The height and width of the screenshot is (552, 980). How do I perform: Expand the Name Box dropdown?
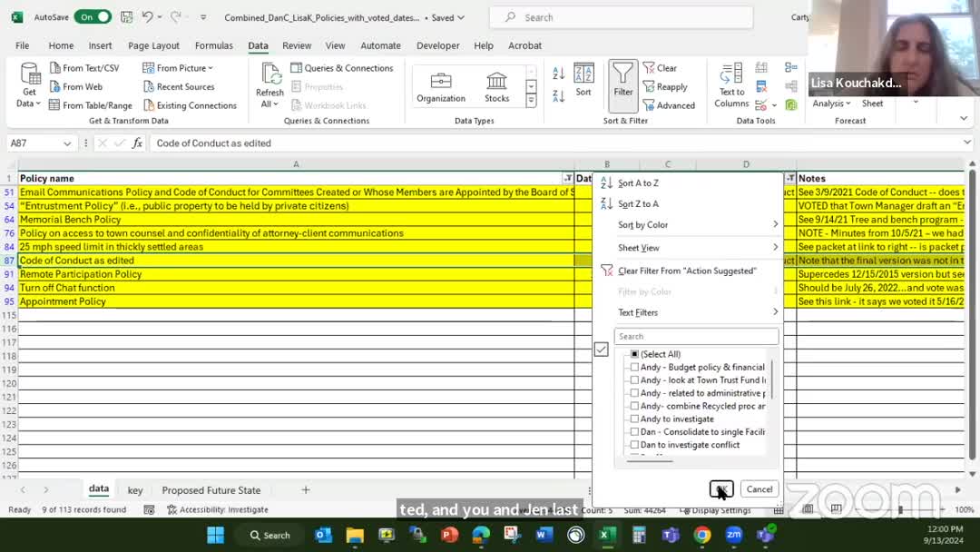click(67, 143)
